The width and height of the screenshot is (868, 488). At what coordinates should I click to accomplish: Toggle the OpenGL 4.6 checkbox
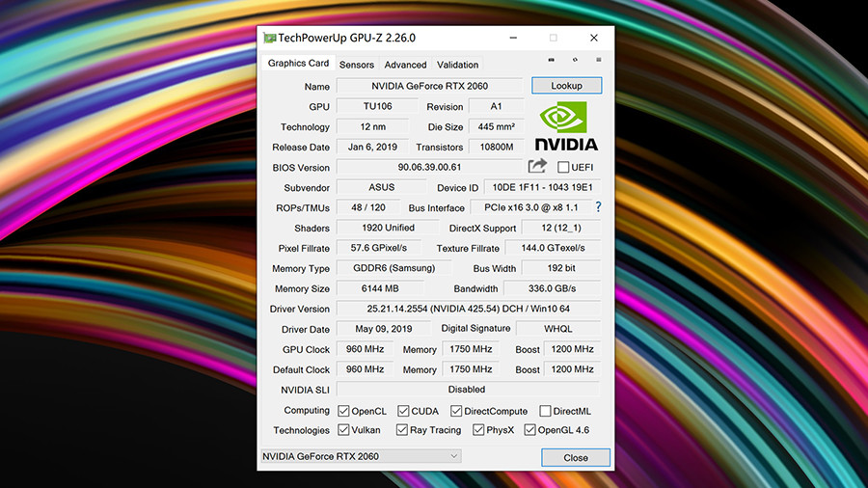click(529, 430)
